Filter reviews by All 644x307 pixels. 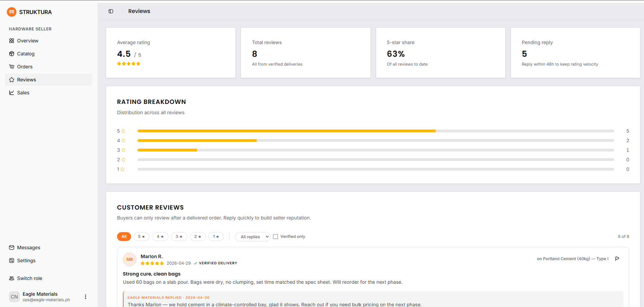124,237
